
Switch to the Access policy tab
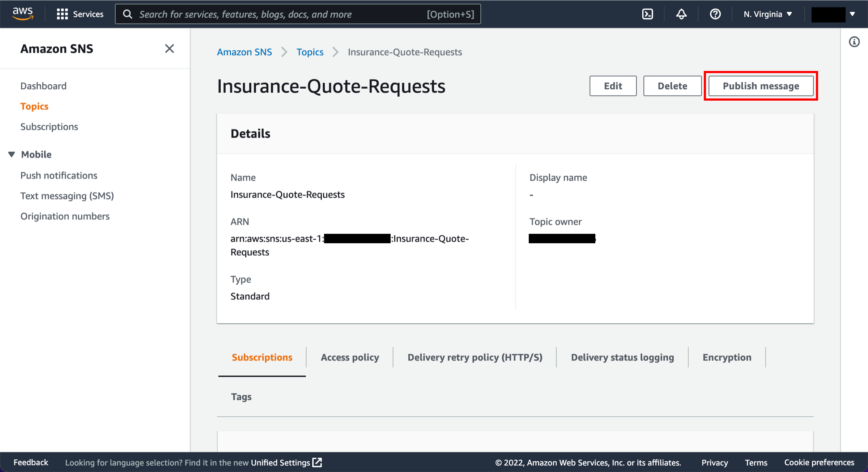(x=349, y=357)
